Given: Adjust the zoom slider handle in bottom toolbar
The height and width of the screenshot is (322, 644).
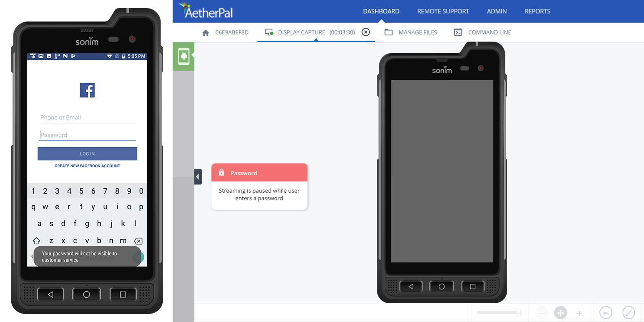Looking at the screenshot, I should pos(518,312).
